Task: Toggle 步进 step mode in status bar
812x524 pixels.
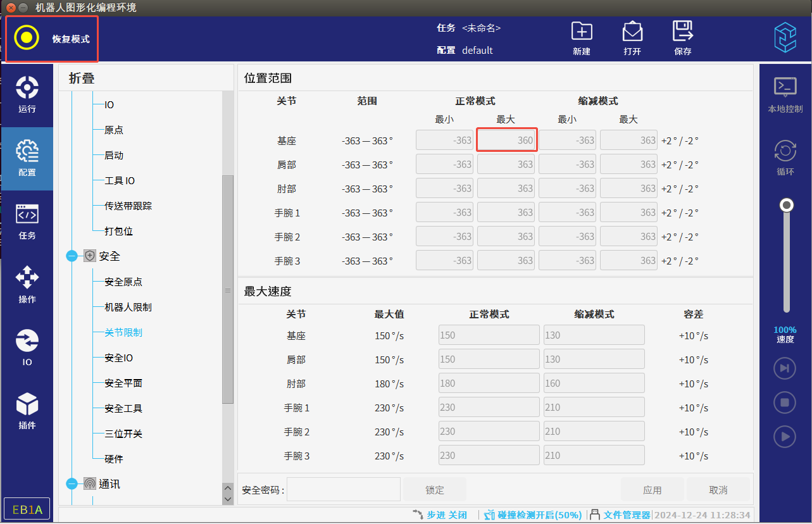Action: 440,515
